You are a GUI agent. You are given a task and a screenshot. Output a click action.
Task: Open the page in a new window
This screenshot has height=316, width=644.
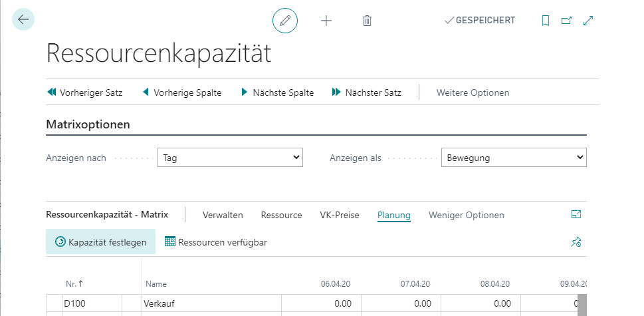click(566, 21)
